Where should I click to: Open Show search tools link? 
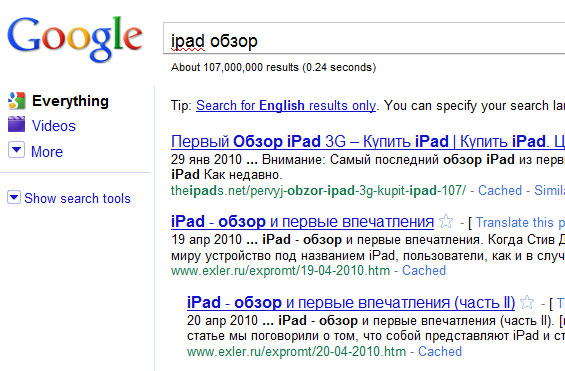pos(77,198)
